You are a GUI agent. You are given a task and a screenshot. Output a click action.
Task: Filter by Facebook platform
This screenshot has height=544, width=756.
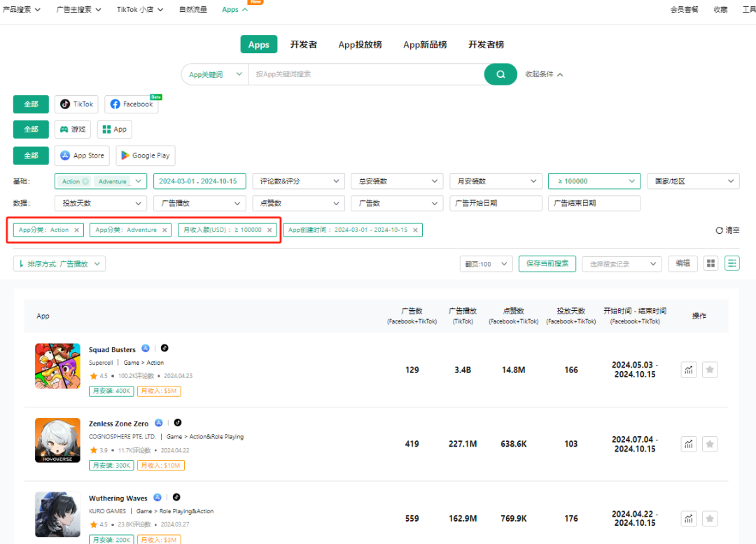(131, 104)
